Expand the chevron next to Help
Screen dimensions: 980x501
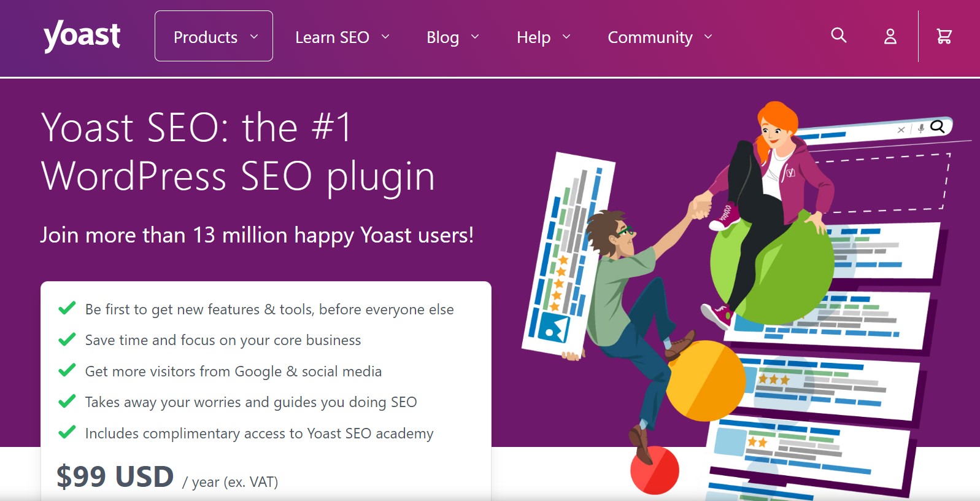(566, 37)
